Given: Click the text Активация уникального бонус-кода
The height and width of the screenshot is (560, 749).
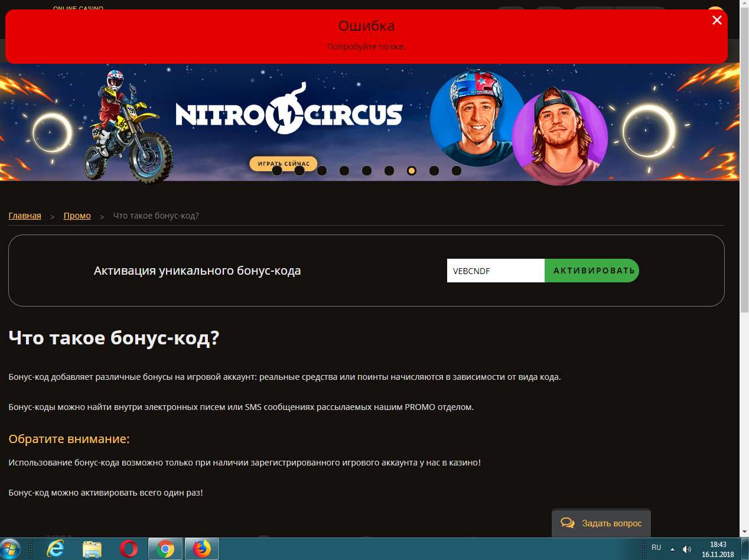Looking at the screenshot, I should [197, 271].
